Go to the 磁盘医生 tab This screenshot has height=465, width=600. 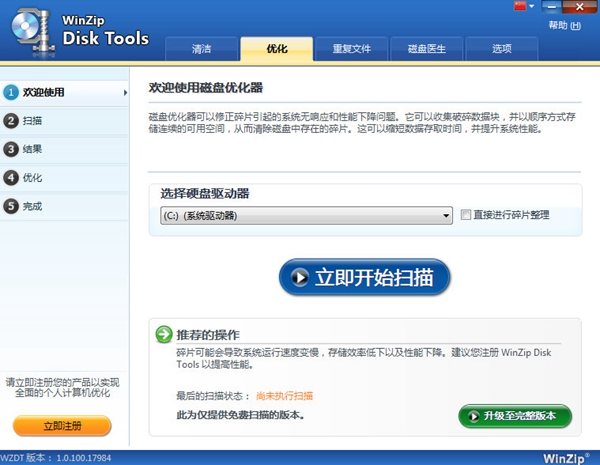point(427,49)
